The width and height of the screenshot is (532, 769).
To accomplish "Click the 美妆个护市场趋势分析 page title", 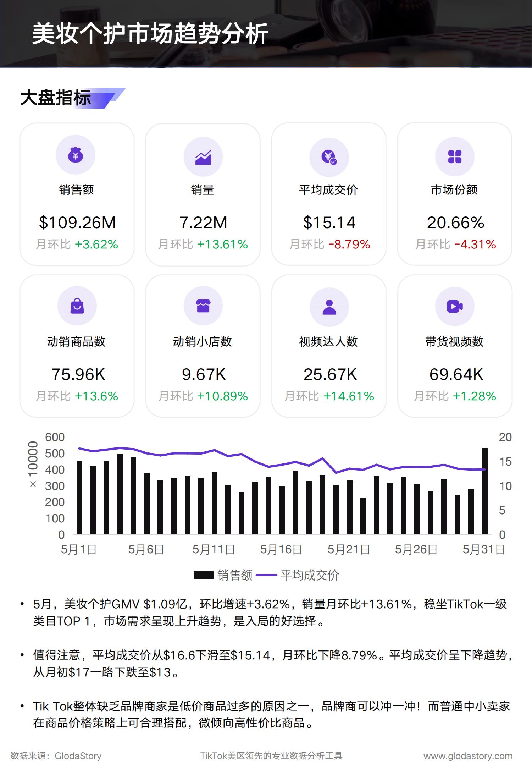I will tap(150, 34).
